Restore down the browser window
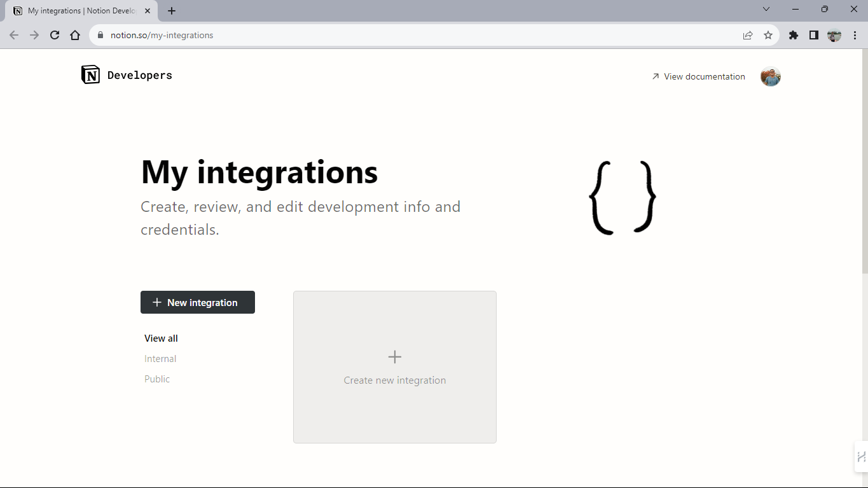Image resolution: width=868 pixels, height=488 pixels. coord(825,9)
